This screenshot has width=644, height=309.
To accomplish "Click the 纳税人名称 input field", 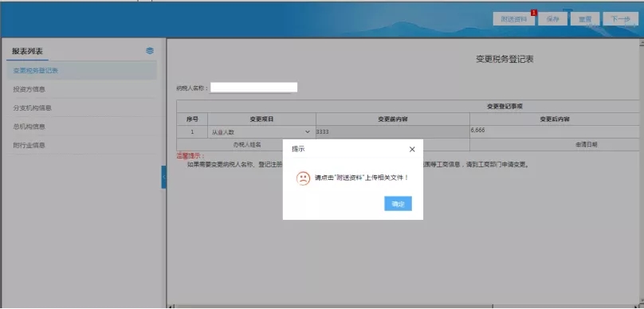I will point(253,88).
